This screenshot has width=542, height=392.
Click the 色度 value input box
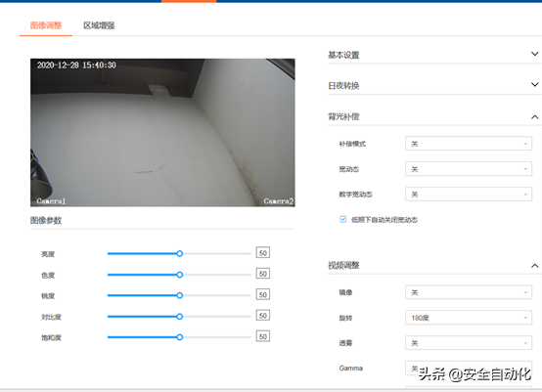[x=263, y=274]
